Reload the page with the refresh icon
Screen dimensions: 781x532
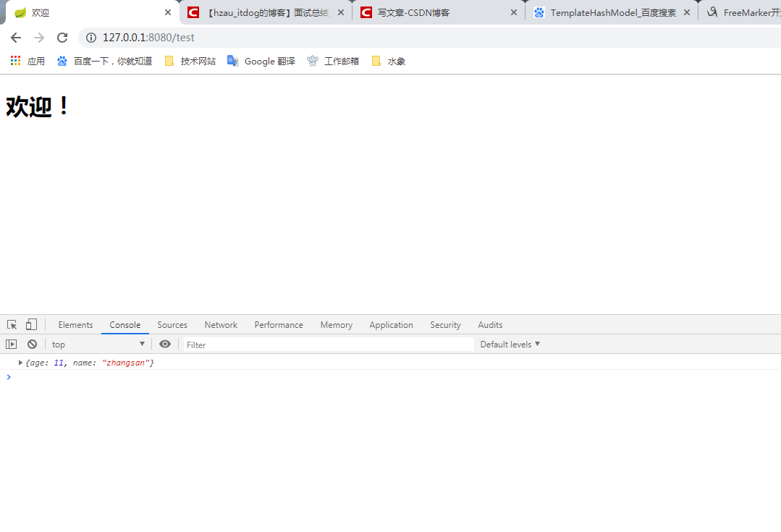click(x=62, y=38)
